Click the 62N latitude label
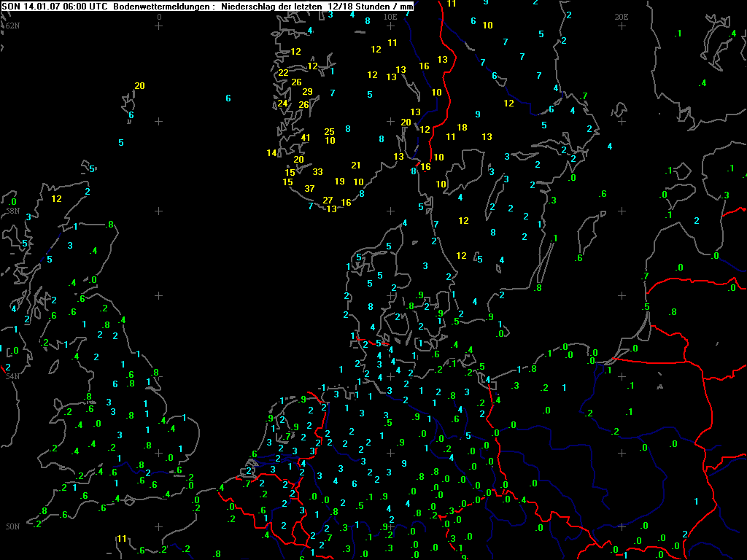Image resolution: width=747 pixels, height=560 pixels. pos(12,26)
